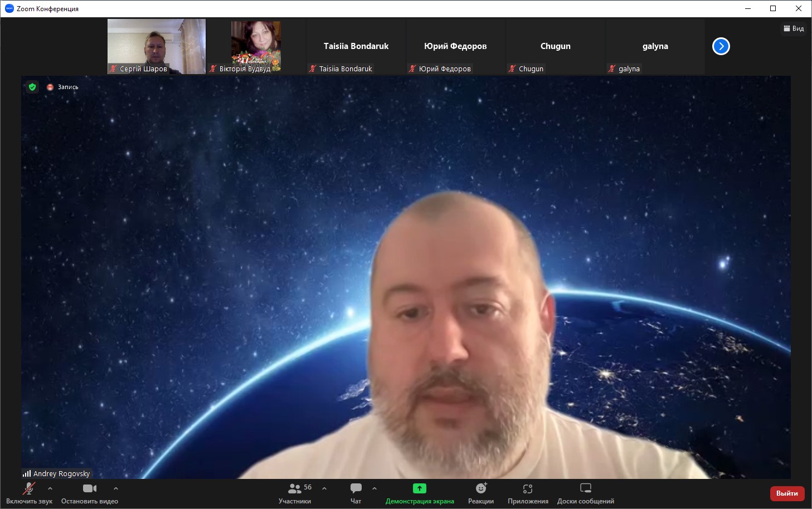This screenshot has width=812, height=509.
Task: Expand chat options arrow next to Чат
Action: (375, 488)
